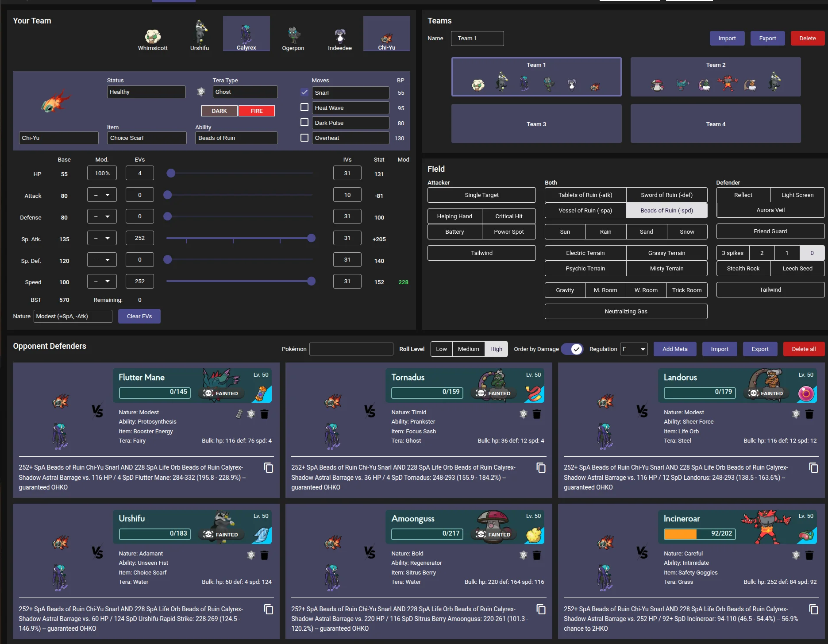Click the opponent Pokémon search field
Image resolution: width=828 pixels, height=644 pixels.
(x=351, y=349)
